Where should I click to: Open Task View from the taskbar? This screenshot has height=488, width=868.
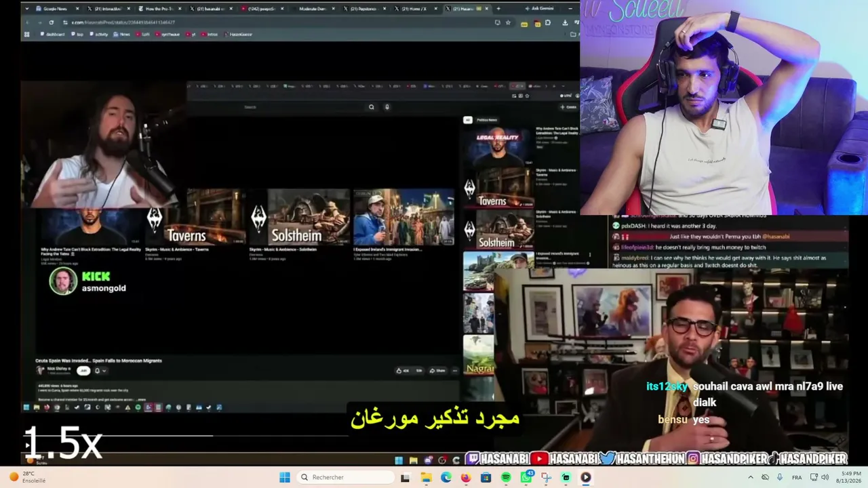(x=405, y=477)
